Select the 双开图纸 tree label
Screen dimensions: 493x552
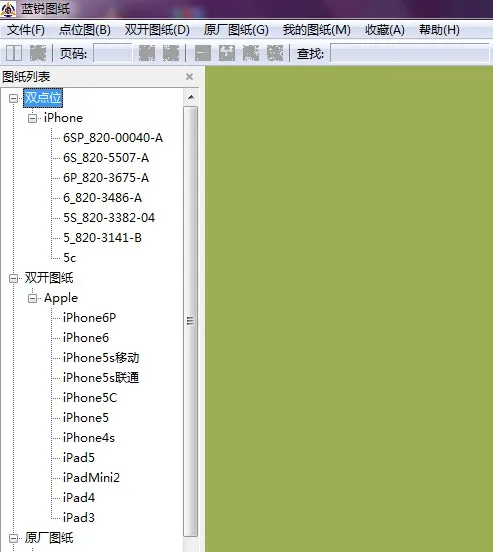click(x=49, y=278)
